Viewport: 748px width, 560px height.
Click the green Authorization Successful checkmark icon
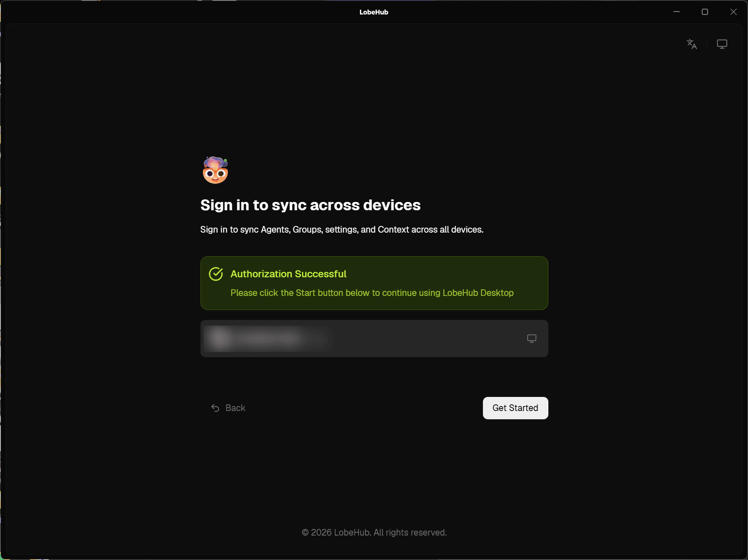pyautogui.click(x=216, y=274)
